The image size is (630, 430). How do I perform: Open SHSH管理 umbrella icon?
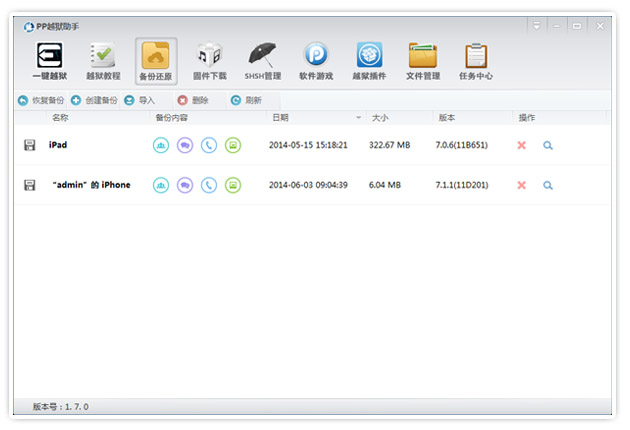click(263, 61)
